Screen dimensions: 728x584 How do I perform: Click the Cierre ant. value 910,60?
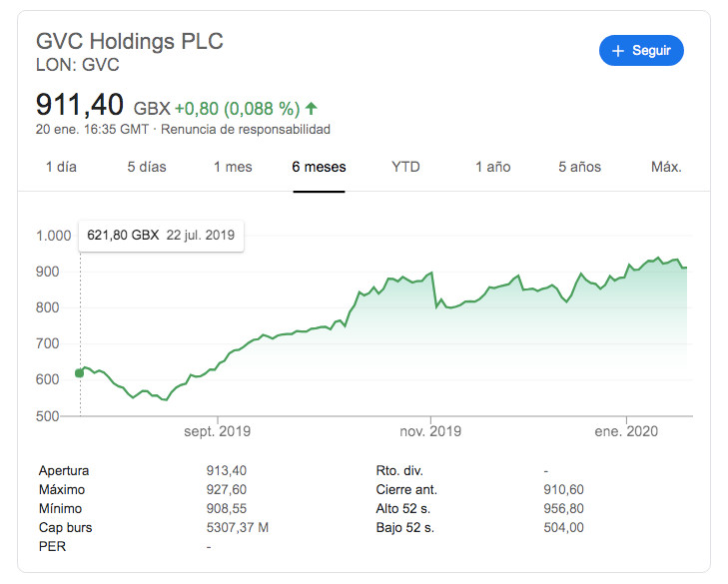click(x=563, y=490)
